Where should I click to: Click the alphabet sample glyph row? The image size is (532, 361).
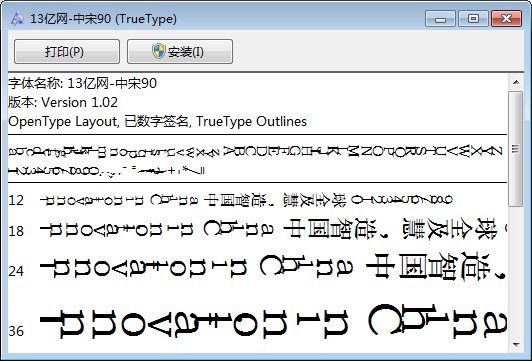[x=255, y=151]
